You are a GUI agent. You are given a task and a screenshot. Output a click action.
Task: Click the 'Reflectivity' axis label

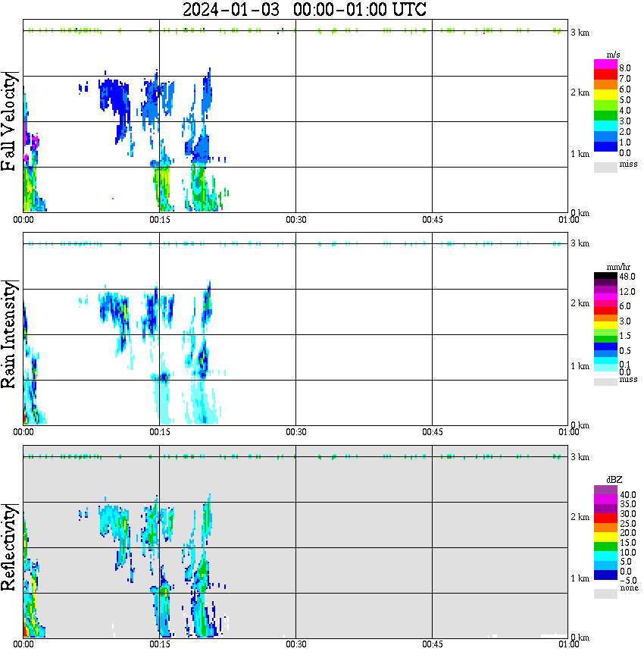tap(8, 547)
